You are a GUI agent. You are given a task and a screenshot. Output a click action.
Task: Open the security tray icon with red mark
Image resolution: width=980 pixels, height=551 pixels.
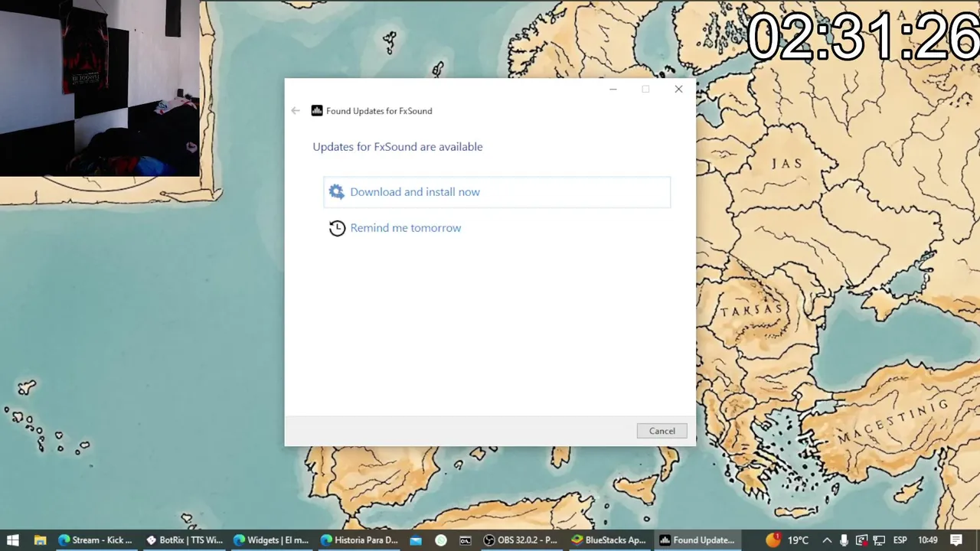861,540
